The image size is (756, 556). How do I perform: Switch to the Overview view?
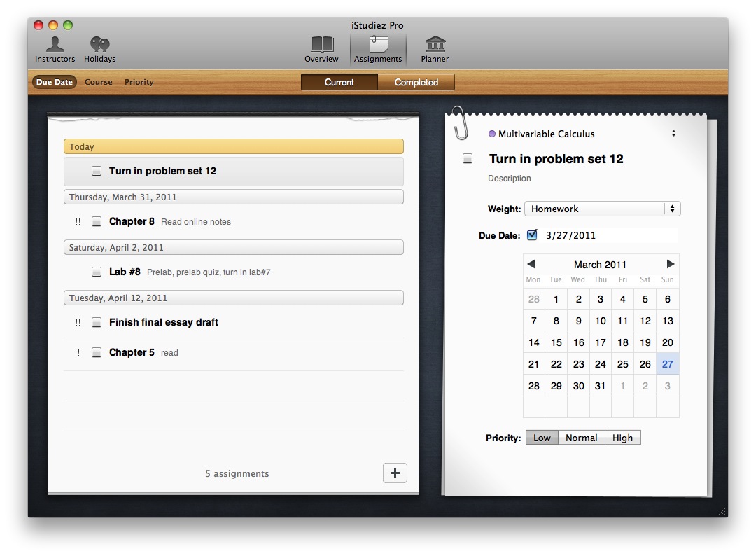[321, 48]
